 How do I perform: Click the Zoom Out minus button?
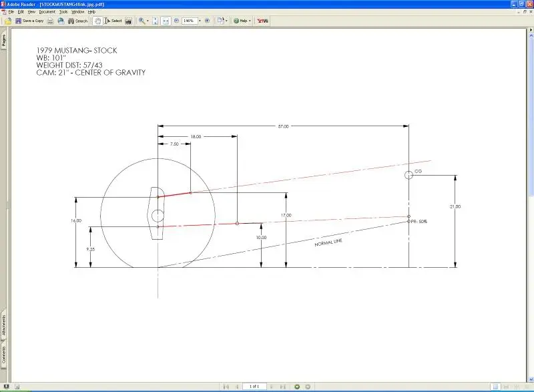[x=176, y=21]
